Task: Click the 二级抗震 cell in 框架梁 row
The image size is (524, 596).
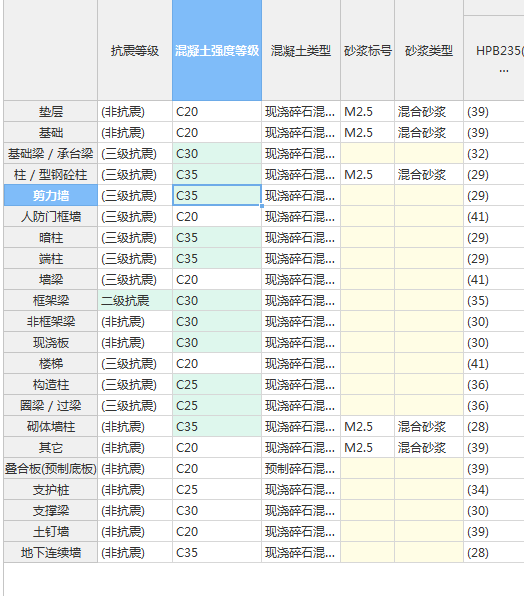Action: (x=135, y=301)
